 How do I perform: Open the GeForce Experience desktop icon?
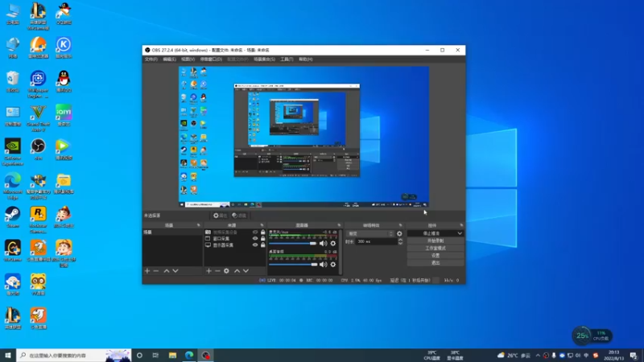[x=13, y=152]
